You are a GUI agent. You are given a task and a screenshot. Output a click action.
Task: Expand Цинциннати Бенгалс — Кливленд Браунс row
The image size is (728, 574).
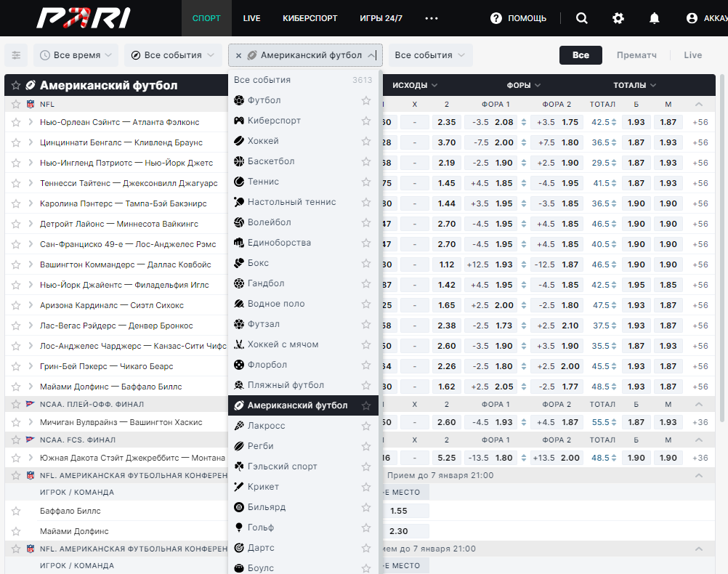tap(31, 142)
